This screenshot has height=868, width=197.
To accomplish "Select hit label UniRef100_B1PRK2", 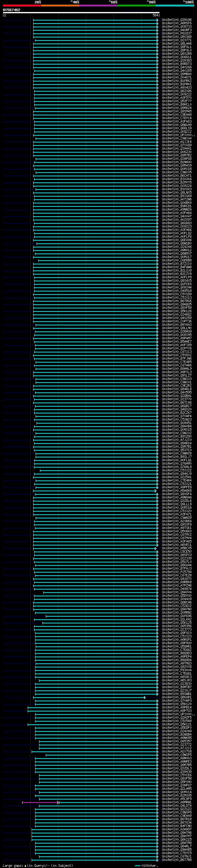I will [176, 81].
